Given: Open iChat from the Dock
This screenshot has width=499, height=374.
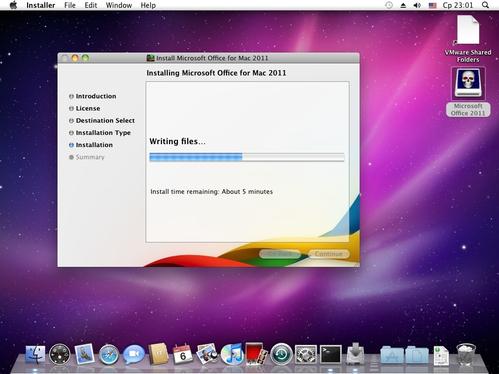Looking at the screenshot, I should pyautogui.click(x=134, y=354).
